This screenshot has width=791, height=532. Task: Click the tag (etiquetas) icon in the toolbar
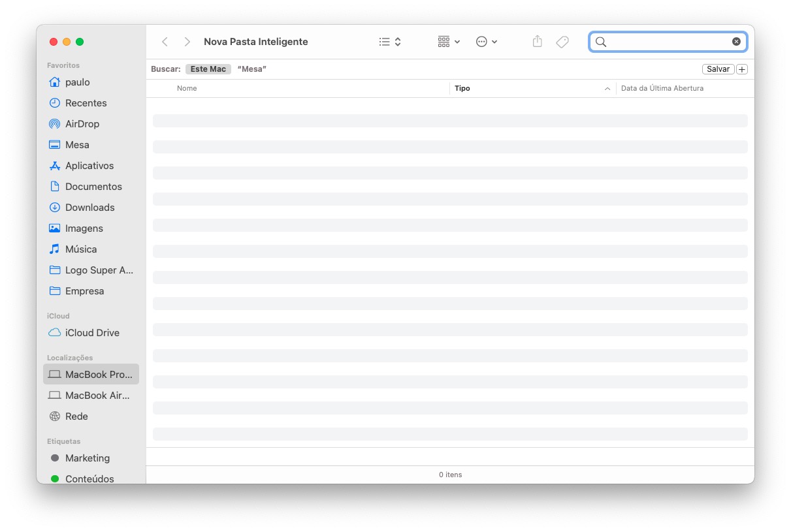(562, 42)
